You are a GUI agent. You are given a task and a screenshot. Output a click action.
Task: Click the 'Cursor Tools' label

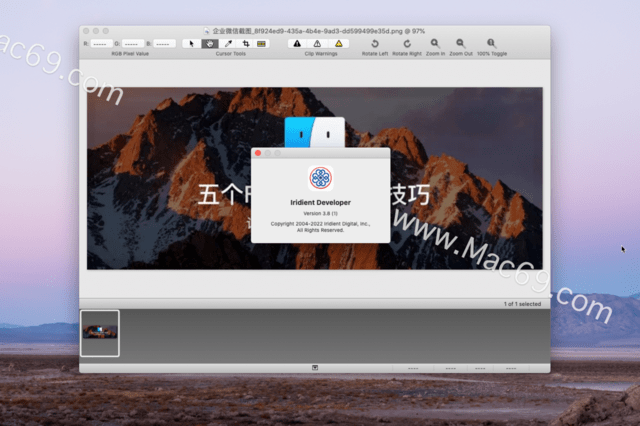231,53
